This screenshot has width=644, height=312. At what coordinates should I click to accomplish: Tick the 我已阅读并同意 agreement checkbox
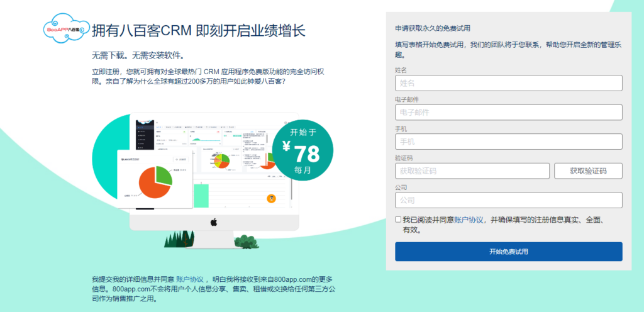point(398,220)
